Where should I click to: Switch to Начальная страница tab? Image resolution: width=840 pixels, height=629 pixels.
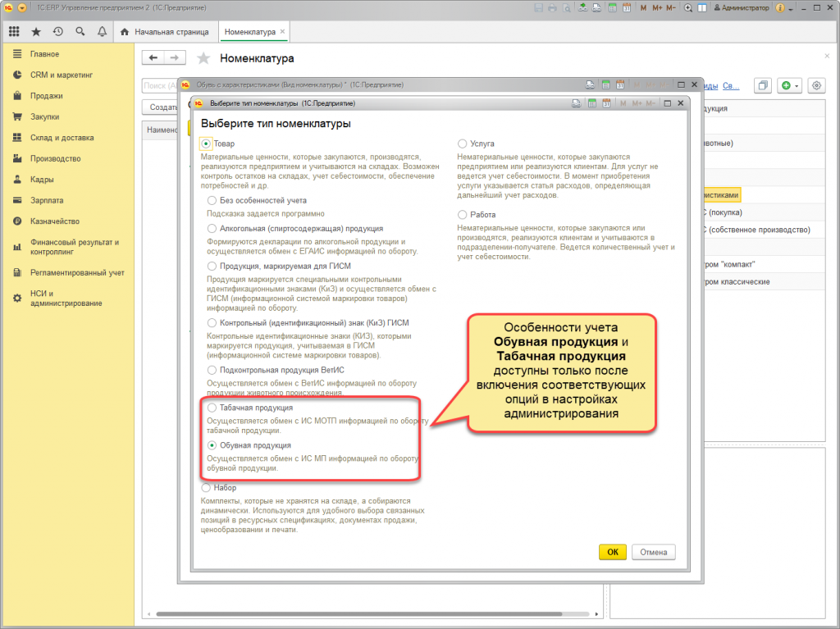tap(164, 32)
